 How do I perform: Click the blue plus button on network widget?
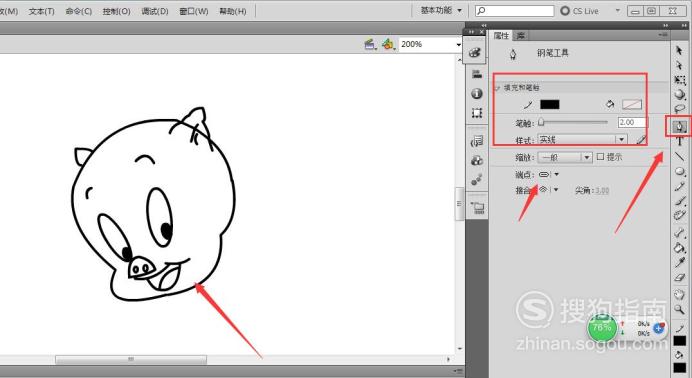[658, 328]
